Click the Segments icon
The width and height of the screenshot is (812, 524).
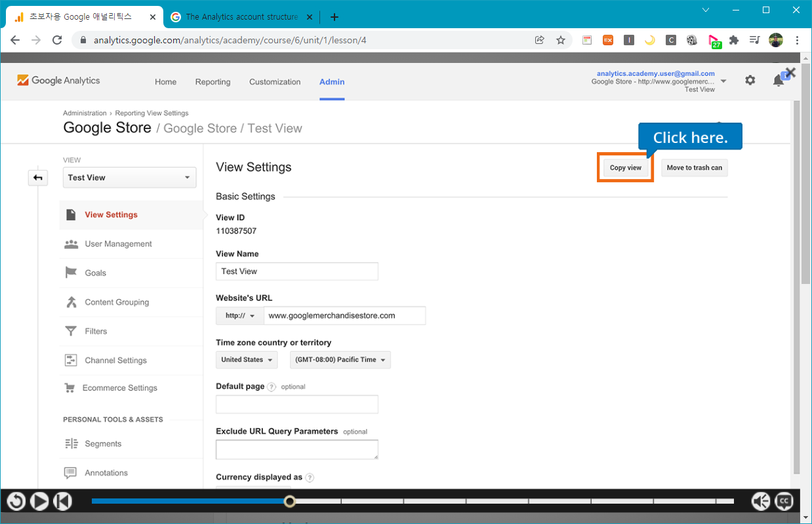pyautogui.click(x=71, y=444)
